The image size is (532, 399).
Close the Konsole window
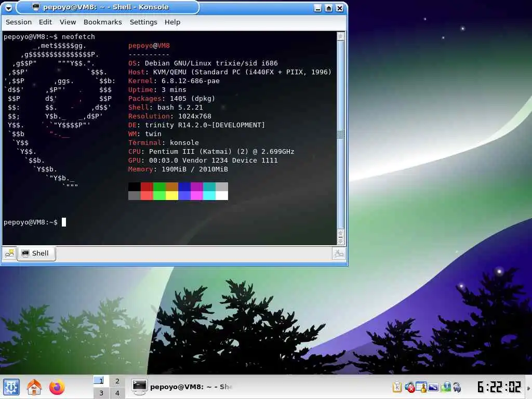coord(339,8)
